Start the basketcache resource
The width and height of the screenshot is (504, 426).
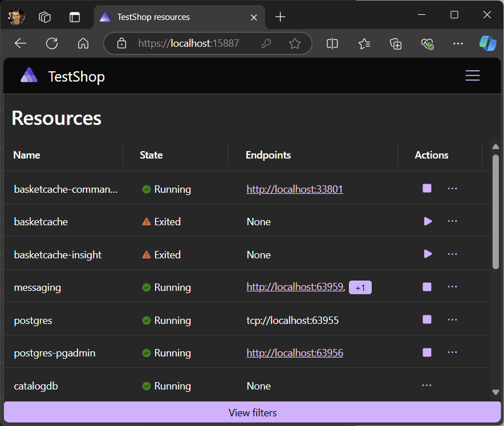point(428,221)
